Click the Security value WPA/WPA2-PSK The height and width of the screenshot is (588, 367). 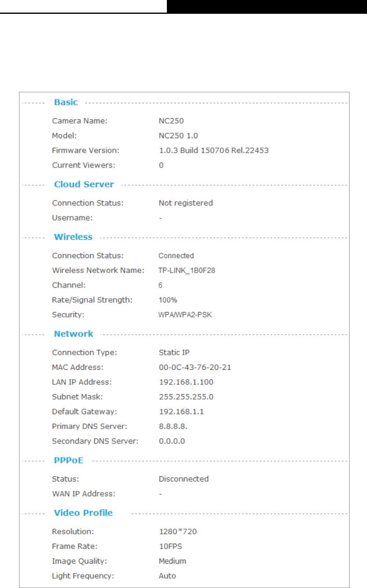click(x=185, y=315)
